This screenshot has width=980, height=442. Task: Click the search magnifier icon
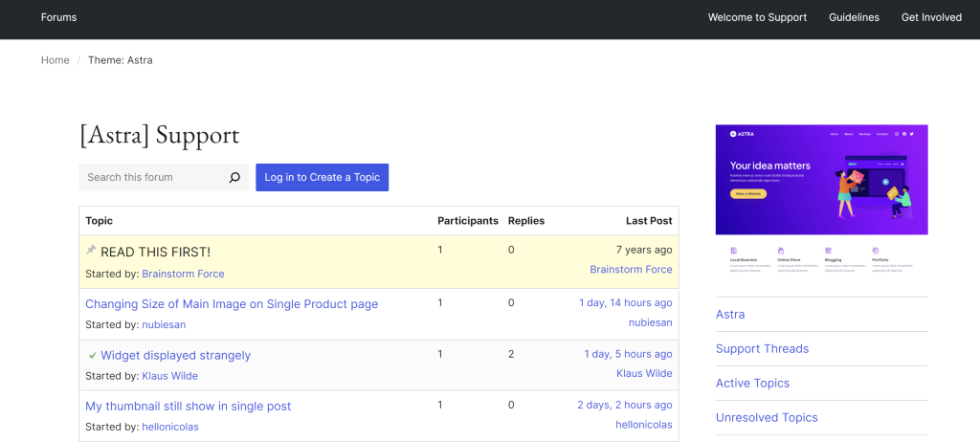click(x=234, y=177)
